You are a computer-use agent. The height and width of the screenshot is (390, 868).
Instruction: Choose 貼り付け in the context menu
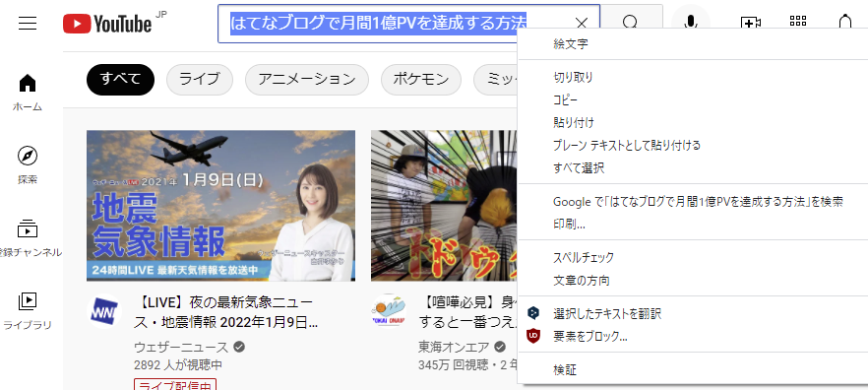point(693,122)
